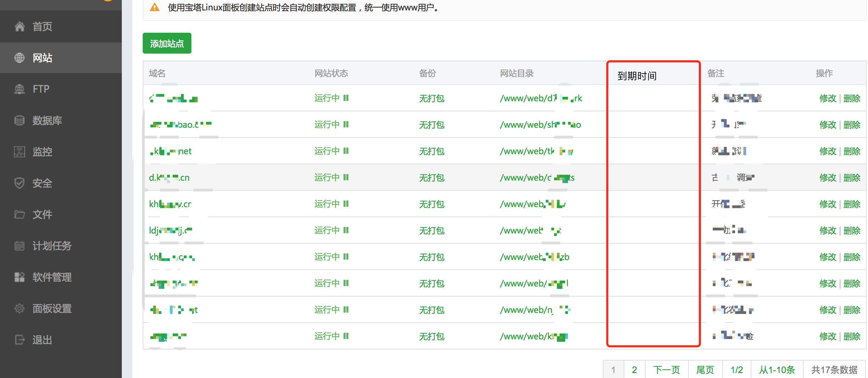This screenshot has width=868, height=378.
Task: Open 计划任务 in the sidebar
Action: tap(52, 246)
